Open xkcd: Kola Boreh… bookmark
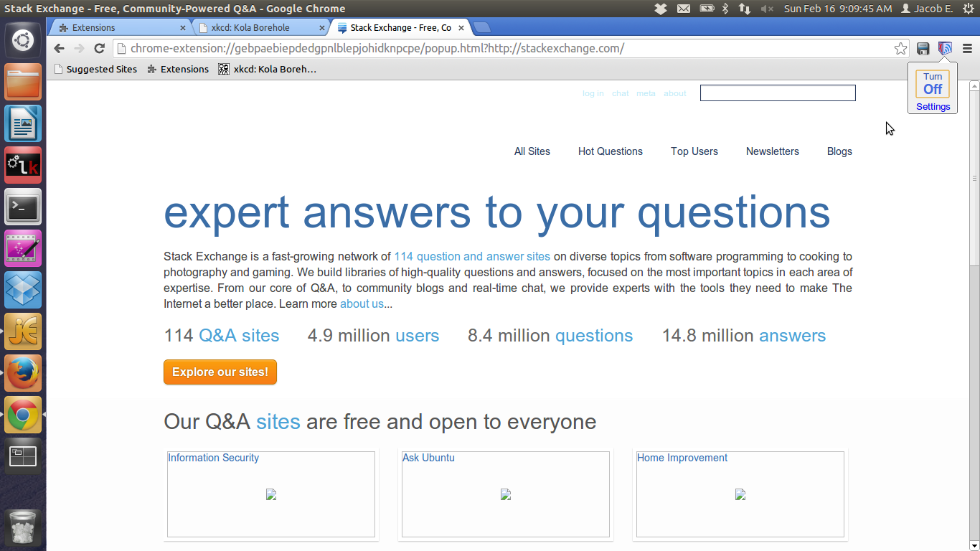Viewport: 980px width, 551px height. pos(267,70)
